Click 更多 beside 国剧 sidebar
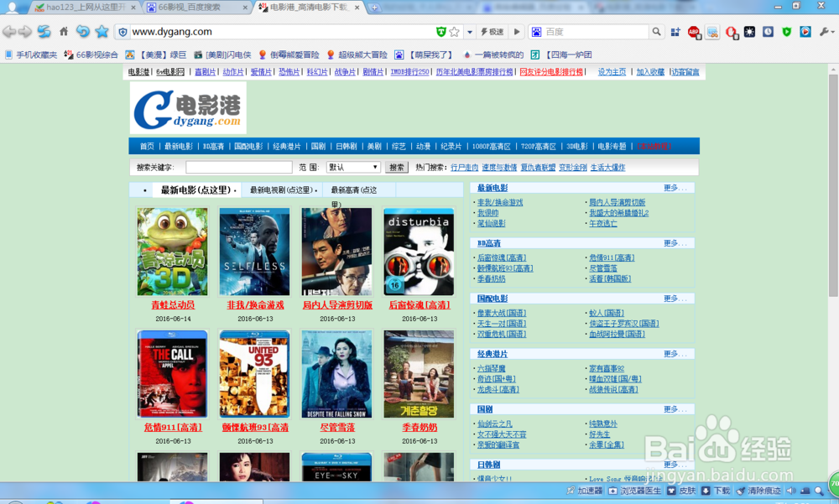 [675, 409]
